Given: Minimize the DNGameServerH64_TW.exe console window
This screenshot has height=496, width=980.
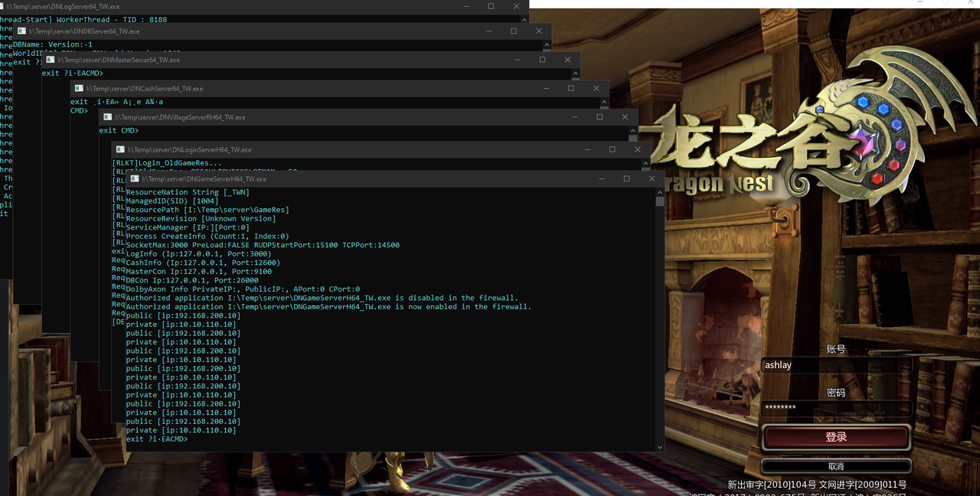Looking at the screenshot, I should click(600, 178).
